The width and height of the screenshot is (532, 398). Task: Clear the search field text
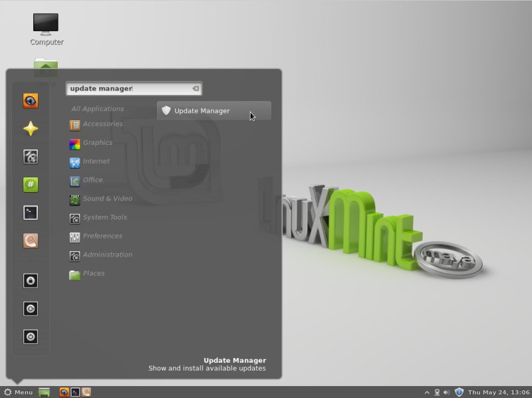196,88
